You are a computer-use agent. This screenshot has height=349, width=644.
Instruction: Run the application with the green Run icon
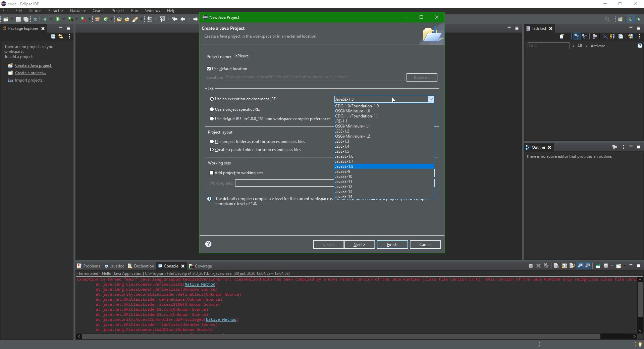(58, 19)
